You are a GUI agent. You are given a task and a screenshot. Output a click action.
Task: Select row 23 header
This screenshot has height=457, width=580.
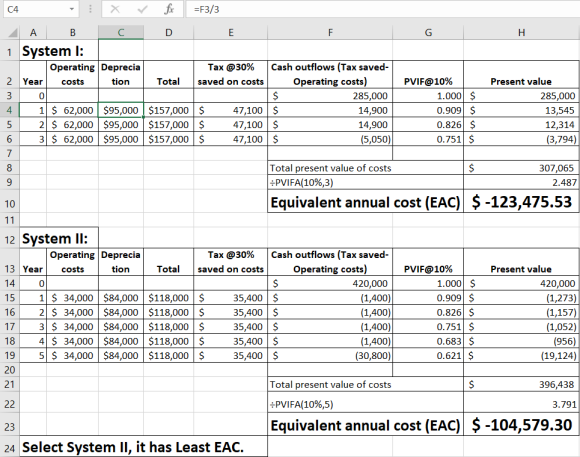point(10,427)
